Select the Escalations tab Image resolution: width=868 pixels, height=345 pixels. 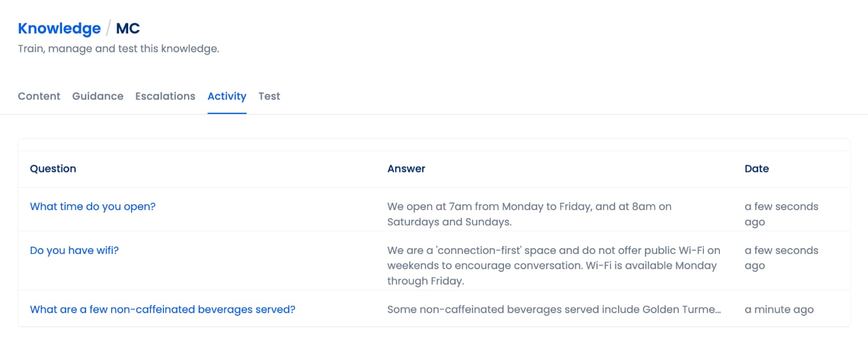coord(165,96)
